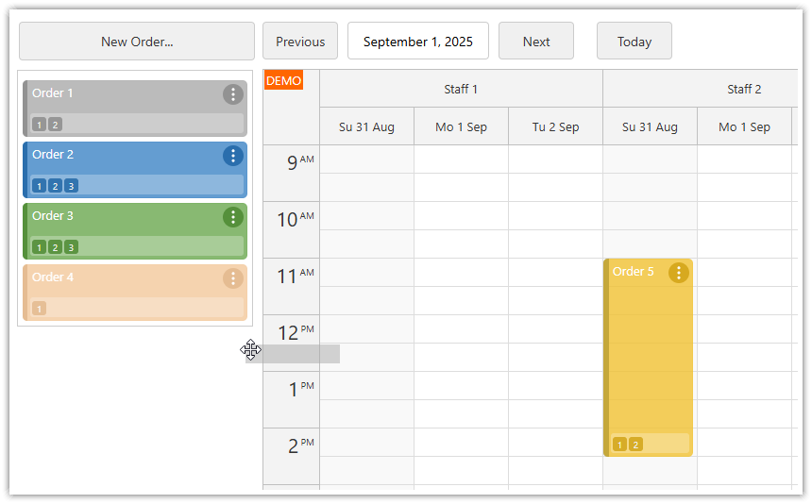Go to the Previous date
Image resolution: width=812 pixels, height=504 pixels.
[x=300, y=42]
